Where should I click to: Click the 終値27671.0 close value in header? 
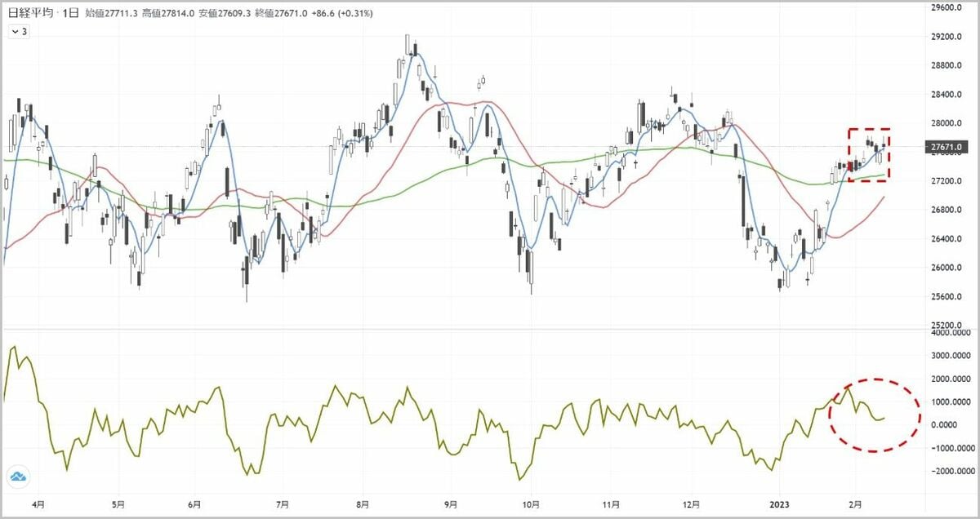278,14
